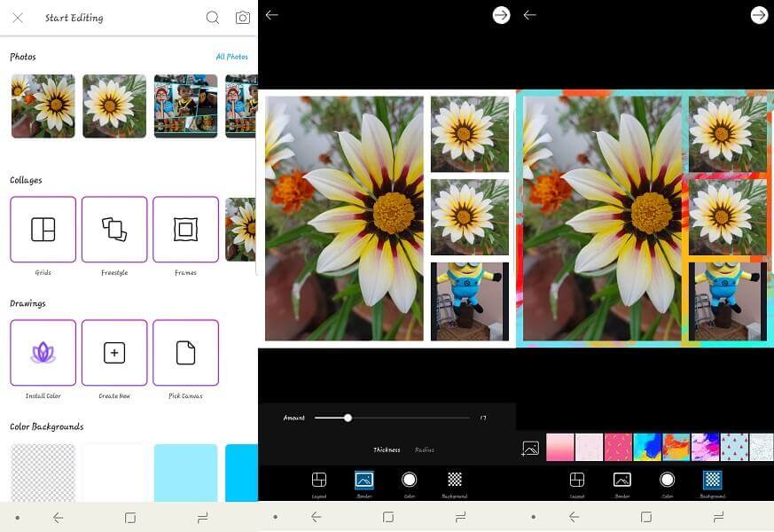Viewport: 774px width, 532px height.
Task: Adjust the Amount slider handle
Action: point(348,418)
